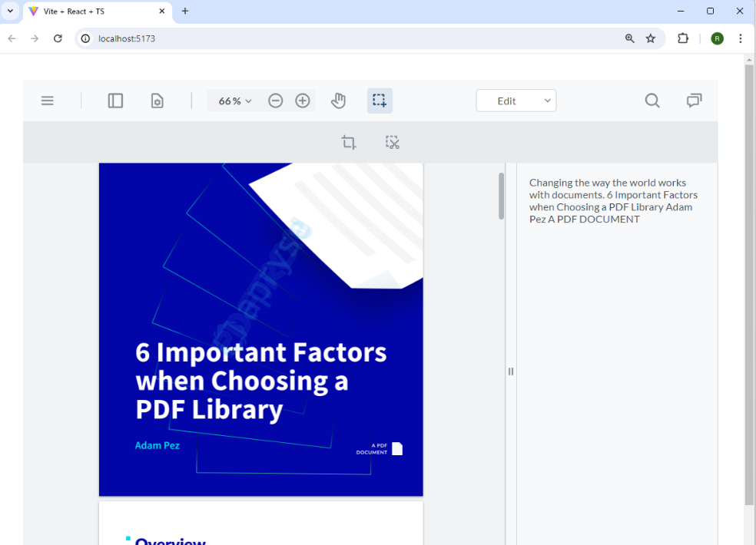Click the document viewer vertical scrollbar
Viewport: 756px width, 545px height.
(x=502, y=196)
